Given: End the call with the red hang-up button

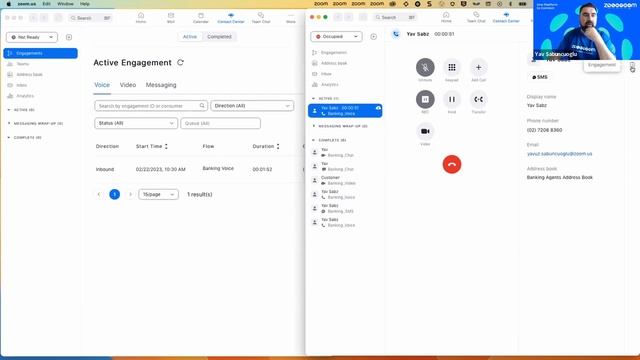Looking at the screenshot, I should click(x=452, y=164).
